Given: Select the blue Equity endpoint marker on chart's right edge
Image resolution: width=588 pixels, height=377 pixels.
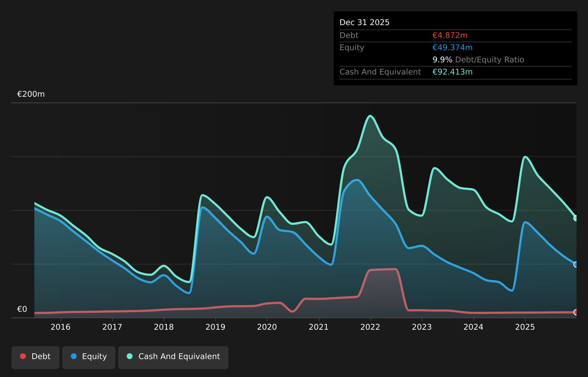Looking at the screenshot, I should pyautogui.click(x=575, y=264).
